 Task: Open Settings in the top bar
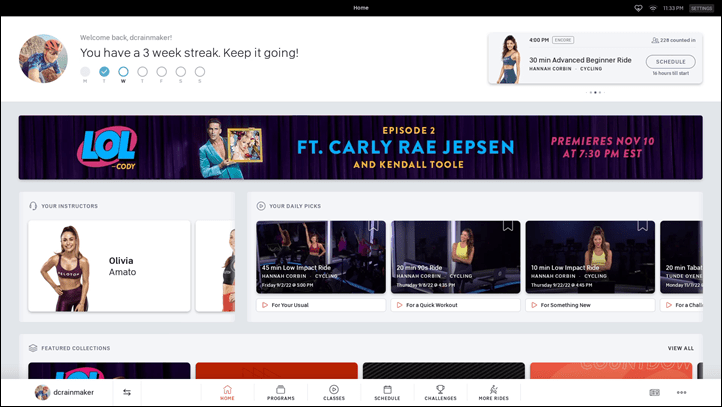click(x=701, y=8)
